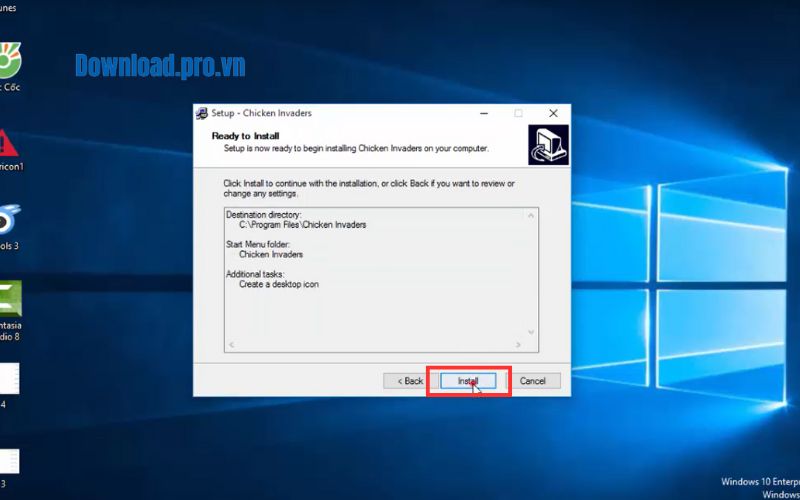Cancel the Chicken Invaders setup
This screenshot has height=500, width=800.
pyautogui.click(x=533, y=381)
